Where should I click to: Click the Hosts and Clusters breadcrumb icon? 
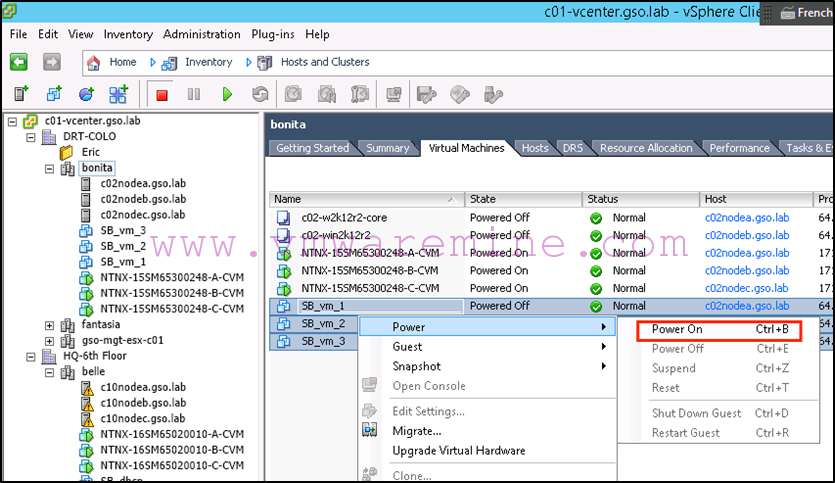[265, 63]
